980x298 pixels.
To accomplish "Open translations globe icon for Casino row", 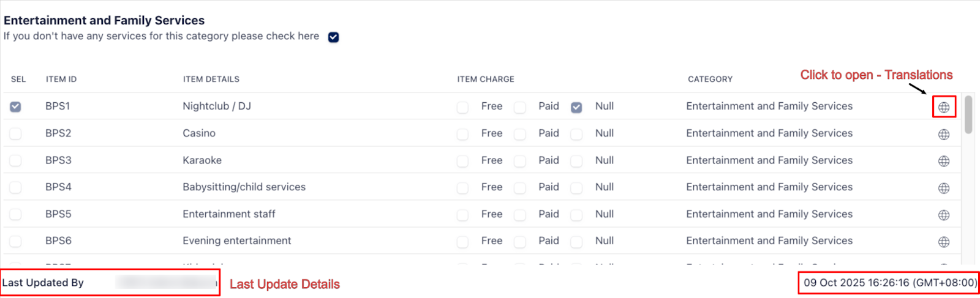I will [x=944, y=135].
